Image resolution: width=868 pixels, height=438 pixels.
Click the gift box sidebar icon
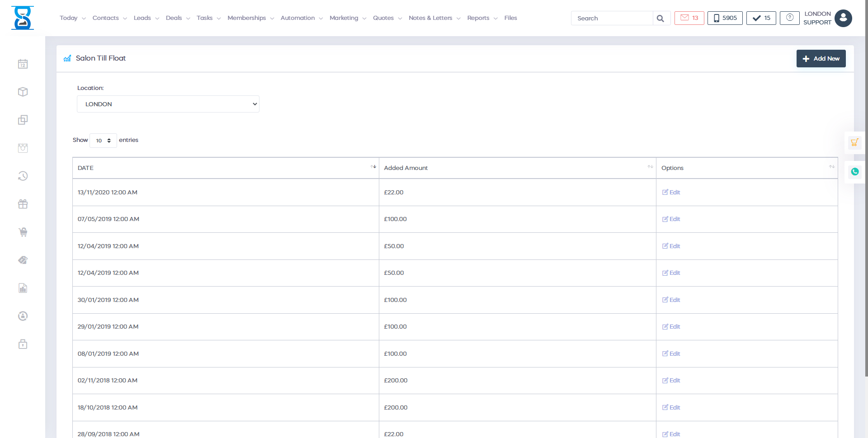[23, 204]
